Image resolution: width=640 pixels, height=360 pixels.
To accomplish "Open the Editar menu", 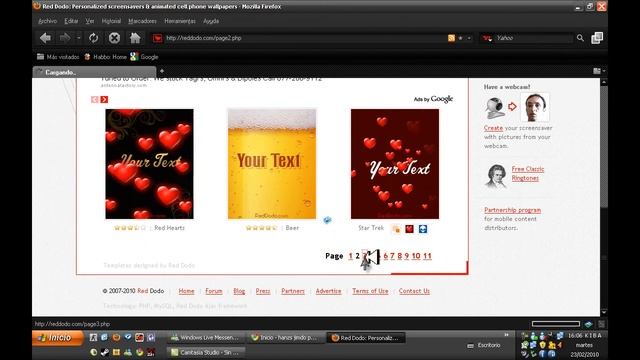I will click(71, 21).
